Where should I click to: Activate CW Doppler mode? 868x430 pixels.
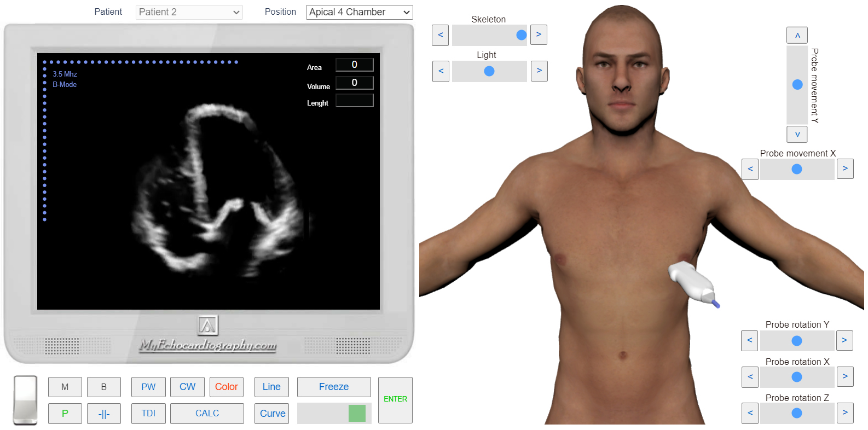[187, 387]
